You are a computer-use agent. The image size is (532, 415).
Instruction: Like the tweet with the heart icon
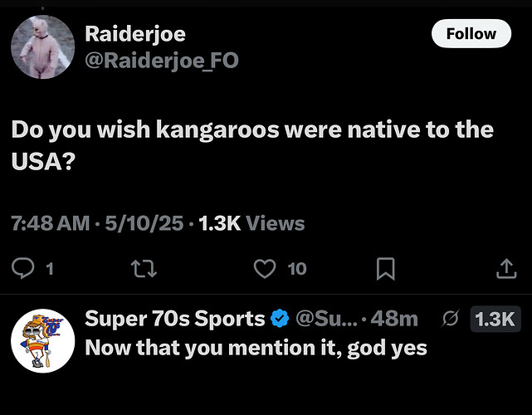click(265, 268)
